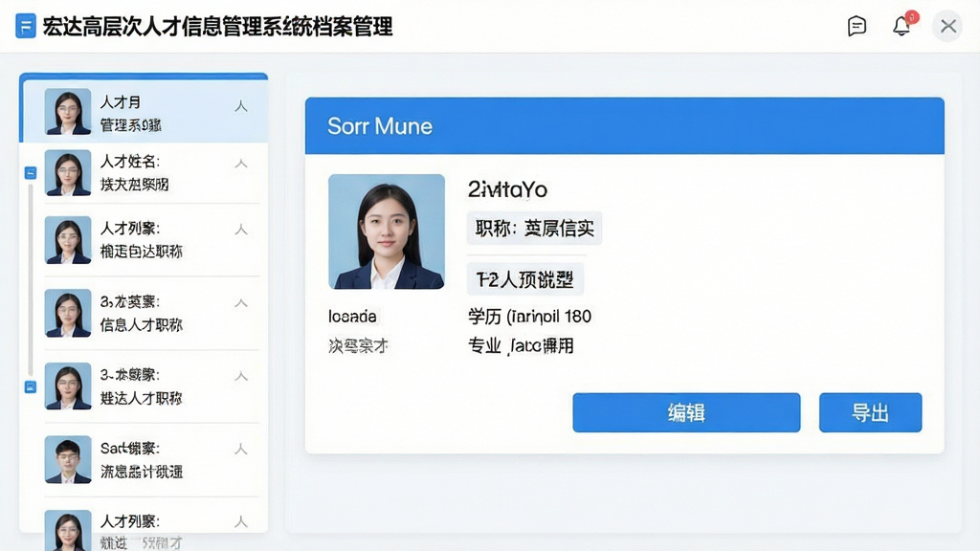Select the male avatar in Sac row
980x551 pixels.
[x=68, y=460]
